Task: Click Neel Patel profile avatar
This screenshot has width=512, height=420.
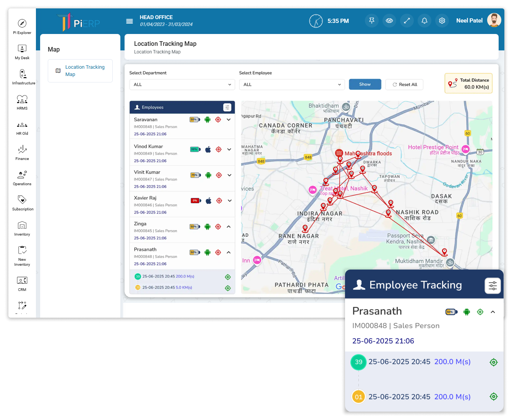Action: pyautogui.click(x=494, y=21)
